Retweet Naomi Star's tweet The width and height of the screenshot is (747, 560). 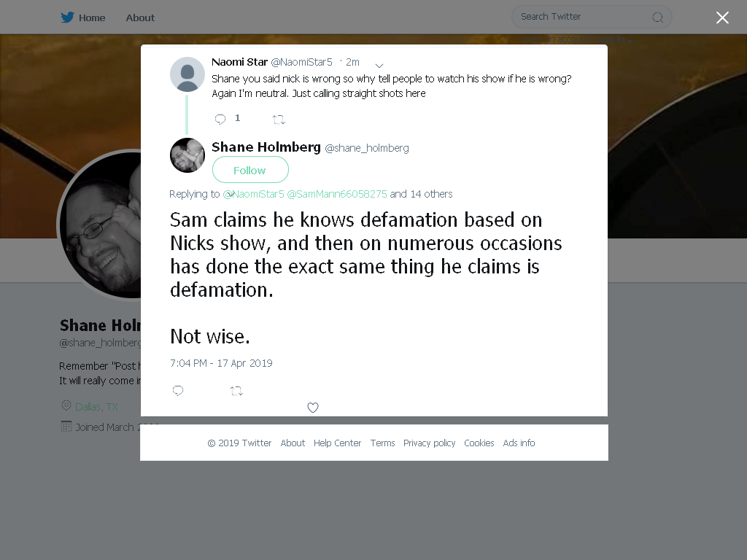coord(279,120)
